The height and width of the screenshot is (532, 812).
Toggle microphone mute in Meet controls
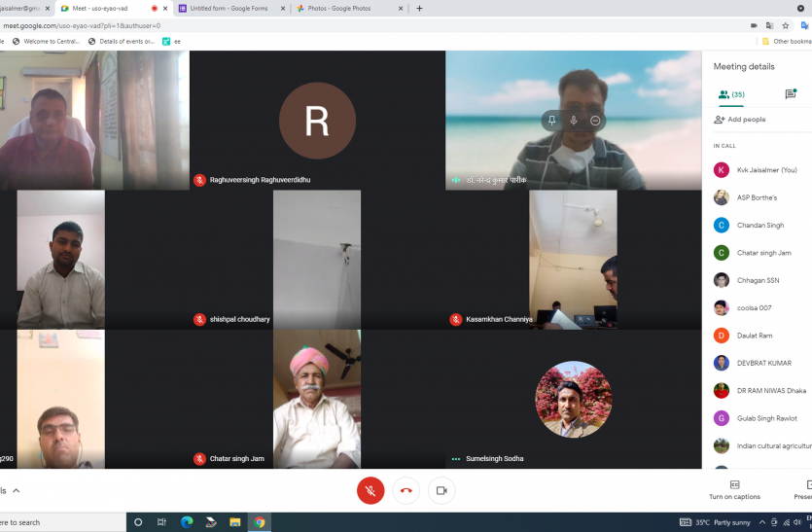coord(371,490)
